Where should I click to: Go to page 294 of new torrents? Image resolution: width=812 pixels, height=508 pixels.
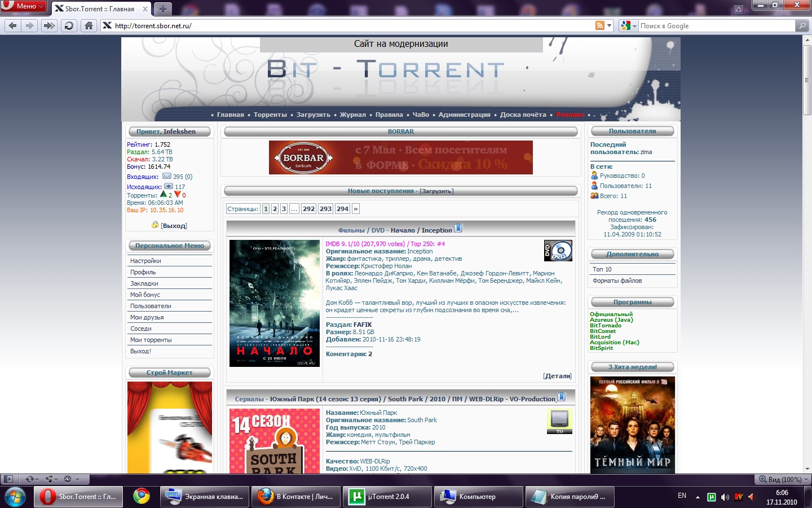342,209
